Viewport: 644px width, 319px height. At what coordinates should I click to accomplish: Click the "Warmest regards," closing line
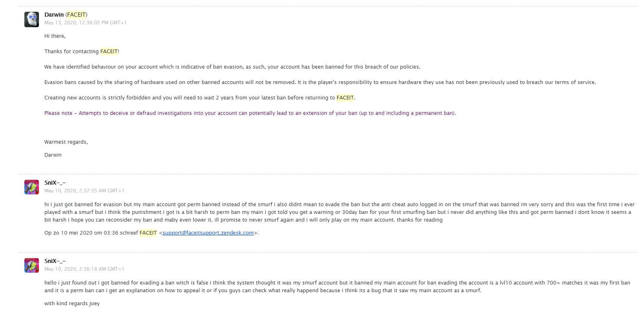click(x=66, y=142)
